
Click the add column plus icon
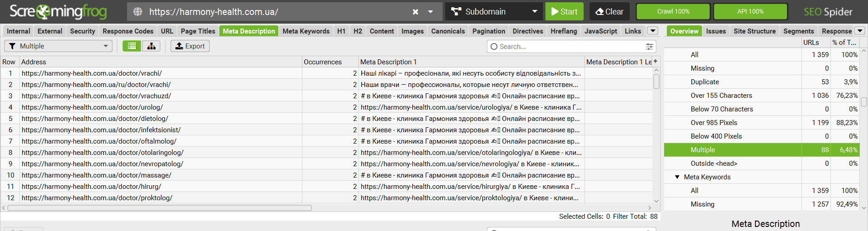pos(656,61)
